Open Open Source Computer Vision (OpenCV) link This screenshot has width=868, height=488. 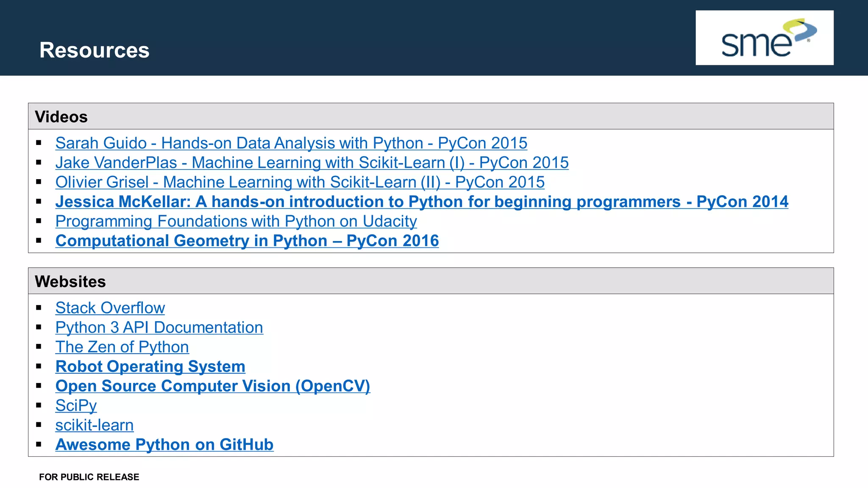tap(213, 386)
